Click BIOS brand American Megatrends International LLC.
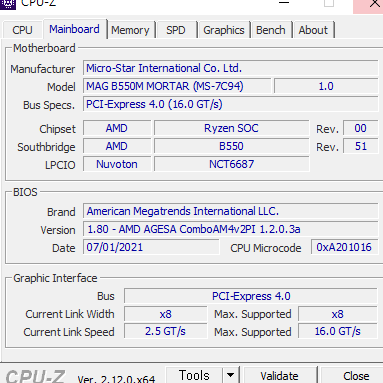This screenshot has height=383, width=383. 231,211
